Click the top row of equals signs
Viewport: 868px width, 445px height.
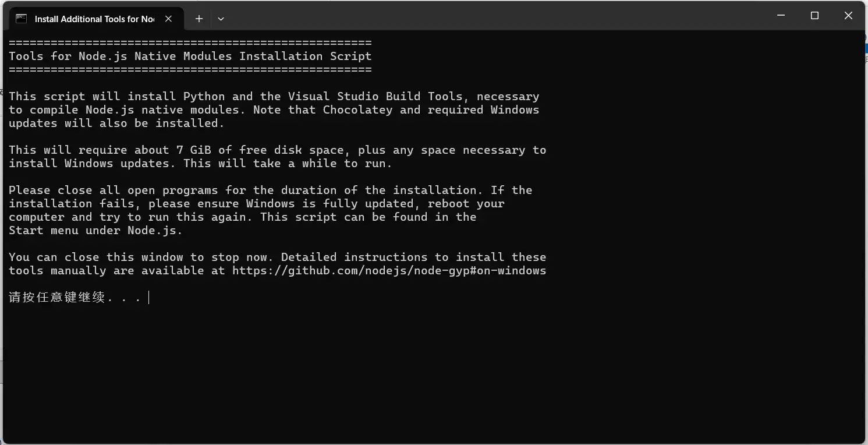coord(190,43)
